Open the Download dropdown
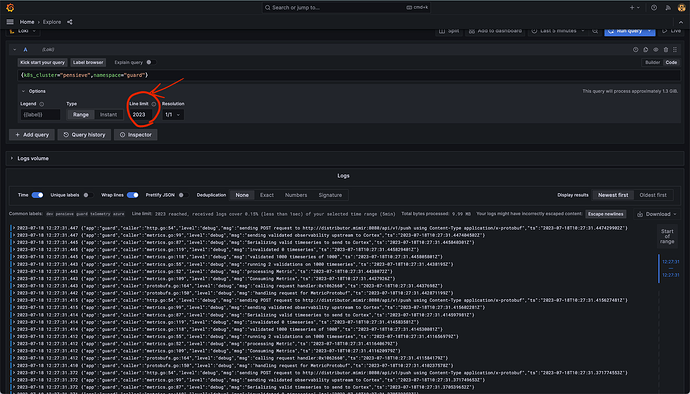This screenshot has height=394, width=690. point(657,214)
